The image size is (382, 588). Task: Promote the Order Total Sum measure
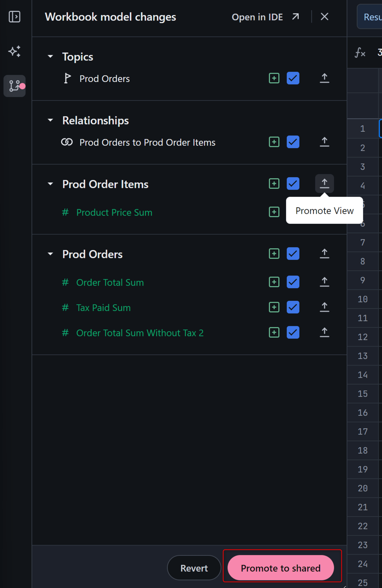pos(324,282)
